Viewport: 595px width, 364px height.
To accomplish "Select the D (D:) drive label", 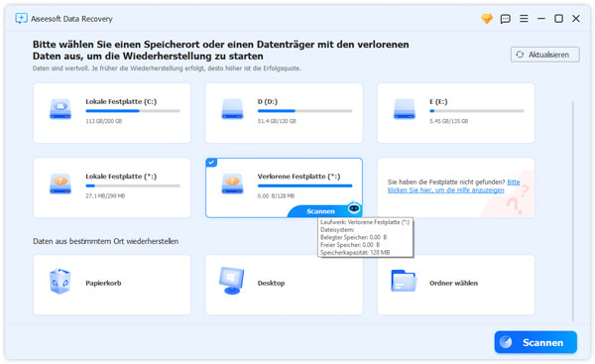I will [x=268, y=102].
